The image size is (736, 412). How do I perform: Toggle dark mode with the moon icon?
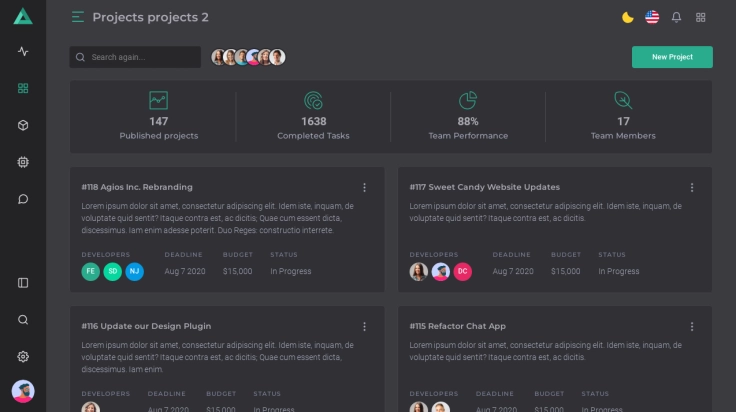(x=627, y=17)
